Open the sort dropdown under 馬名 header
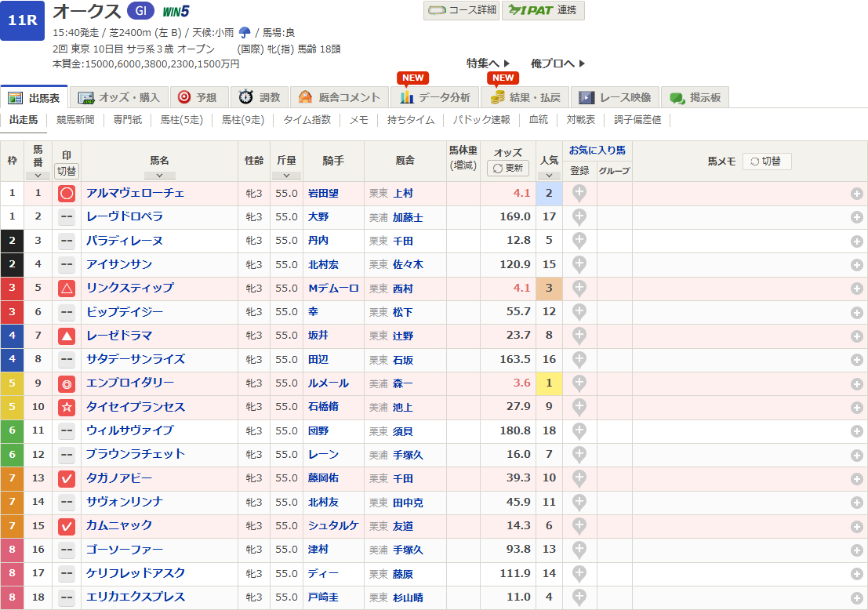The height and width of the screenshot is (610, 868). [159, 175]
